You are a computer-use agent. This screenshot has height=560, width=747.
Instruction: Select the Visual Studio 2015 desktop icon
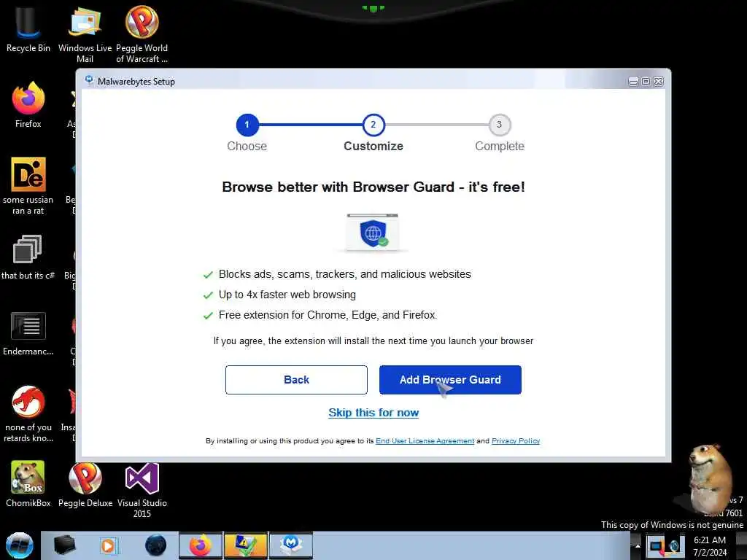point(142,491)
